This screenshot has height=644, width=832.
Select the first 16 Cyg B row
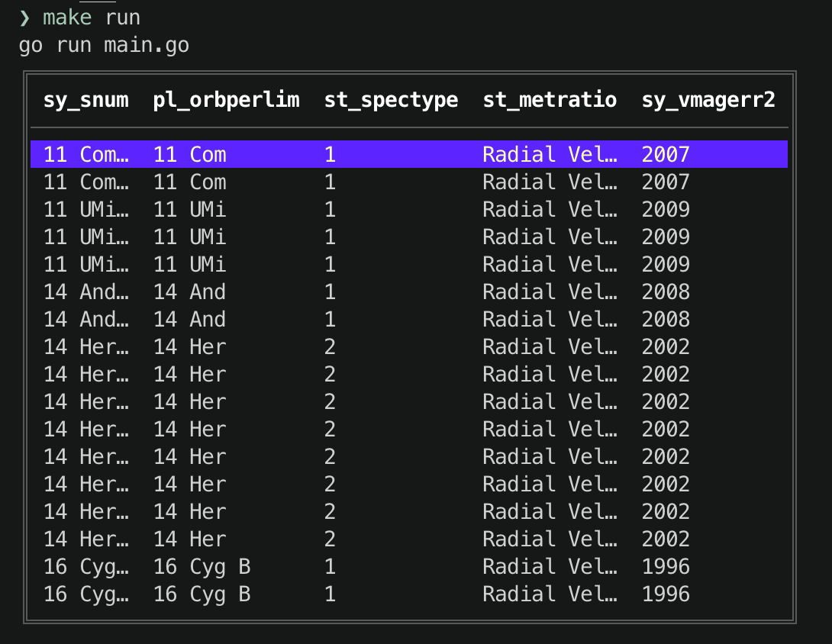[x=305, y=566]
